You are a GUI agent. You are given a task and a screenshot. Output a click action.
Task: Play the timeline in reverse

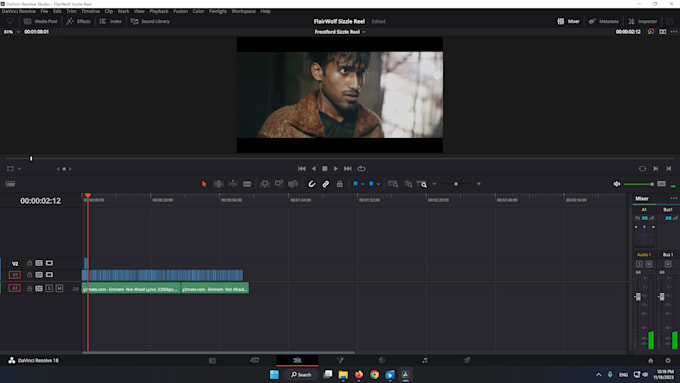tap(314, 168)
